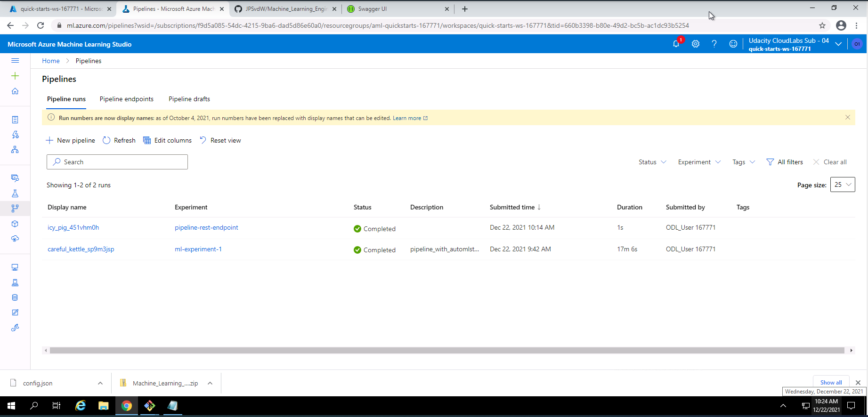Show hidden system tray icons

783,406
